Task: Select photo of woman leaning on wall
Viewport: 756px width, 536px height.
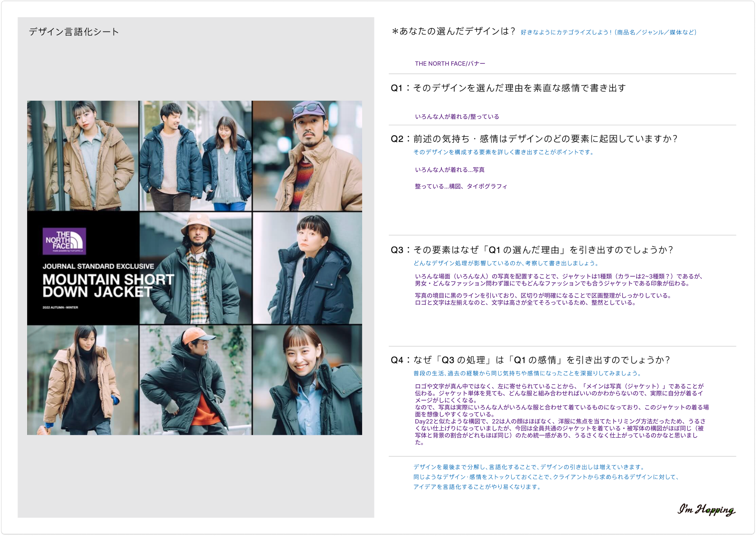Action: (307, 268)
